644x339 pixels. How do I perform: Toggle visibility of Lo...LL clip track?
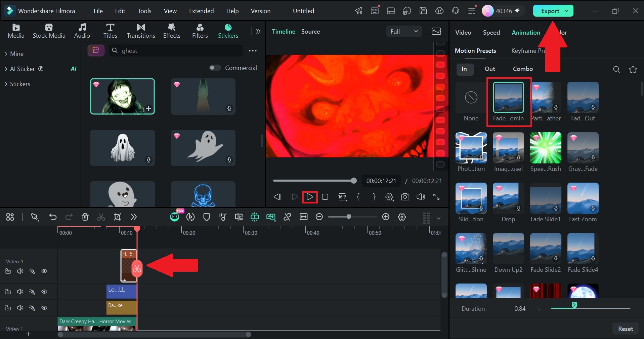tap(44, 292)
